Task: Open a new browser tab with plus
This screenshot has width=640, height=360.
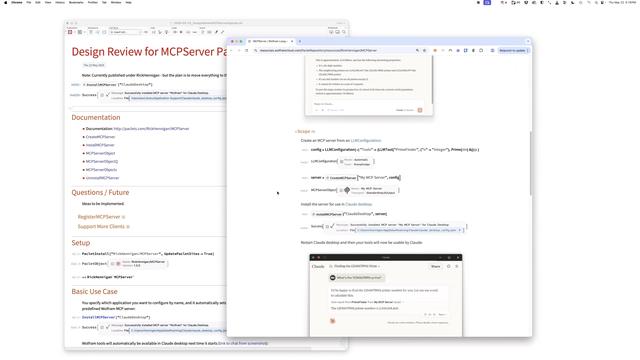Action: [300, 41]
